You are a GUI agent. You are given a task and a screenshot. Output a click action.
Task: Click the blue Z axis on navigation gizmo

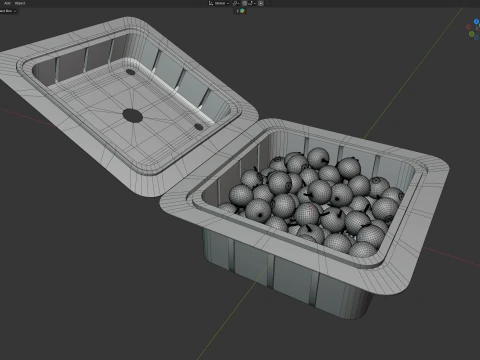[476, 22]
